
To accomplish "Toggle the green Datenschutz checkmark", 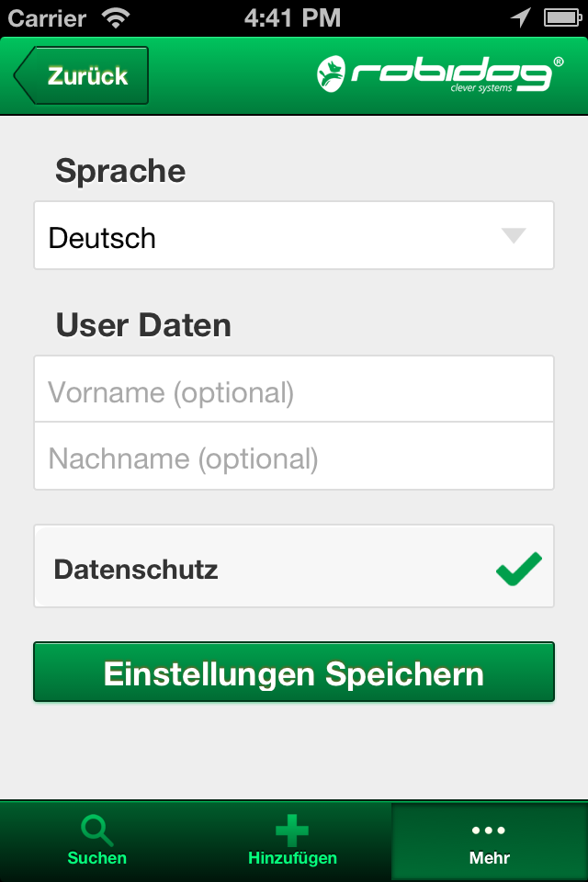I will point(519,569).
